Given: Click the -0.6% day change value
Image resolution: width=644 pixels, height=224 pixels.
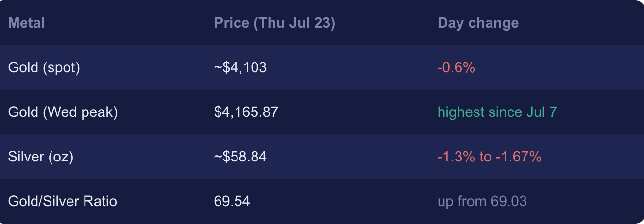Looking at the screenshot, I should (x=456, y=67).
